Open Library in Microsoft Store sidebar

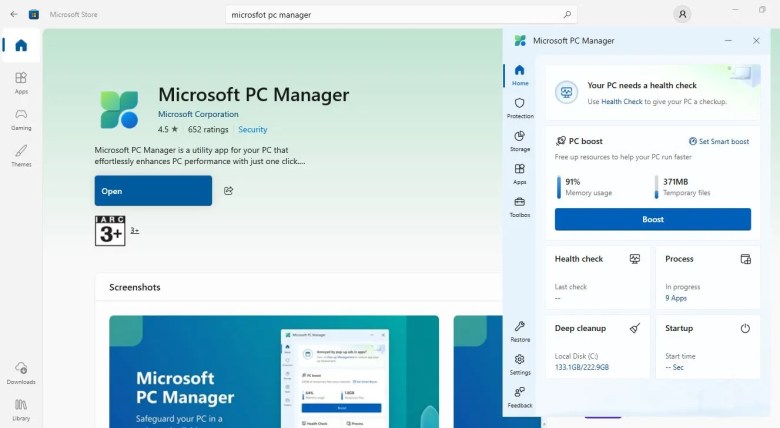[21, 411]
